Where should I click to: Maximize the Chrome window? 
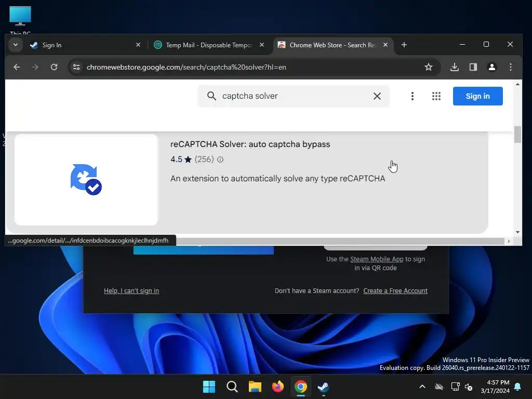click(x=486, y=45)
